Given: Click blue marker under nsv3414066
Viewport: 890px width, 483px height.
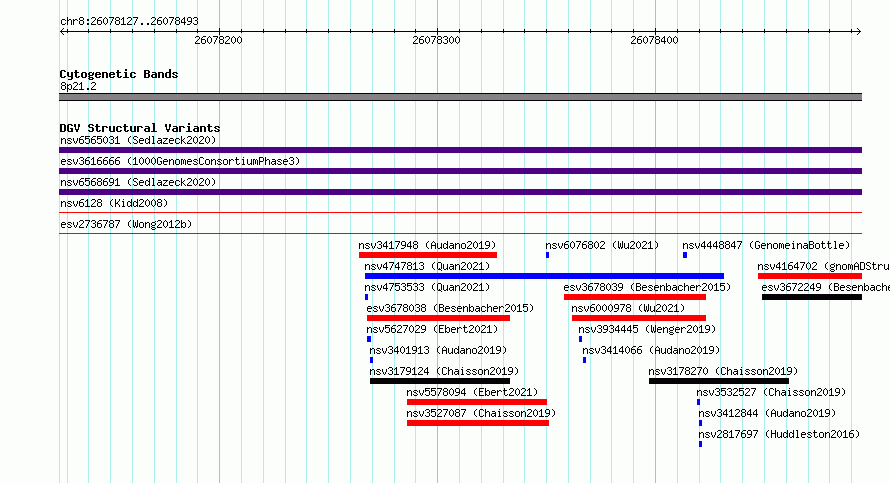Looking at the screenshot, I should click(x=585, y=360).
